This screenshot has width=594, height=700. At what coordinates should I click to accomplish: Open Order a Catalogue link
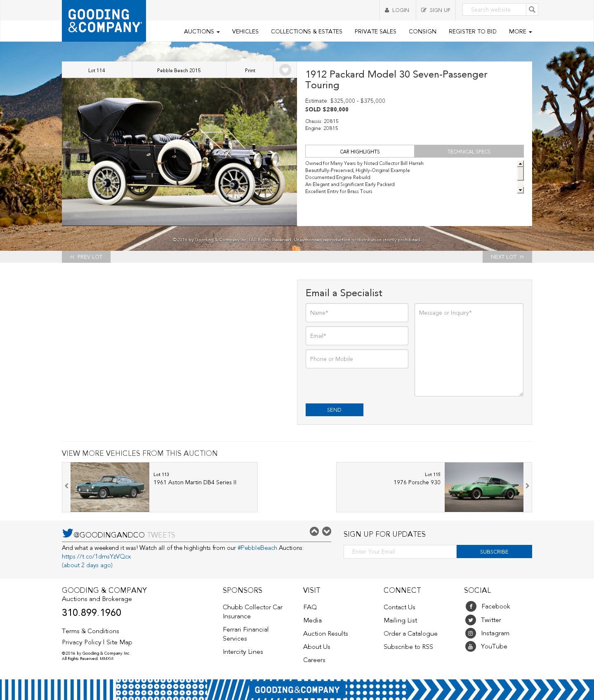(x=410, y=634)
